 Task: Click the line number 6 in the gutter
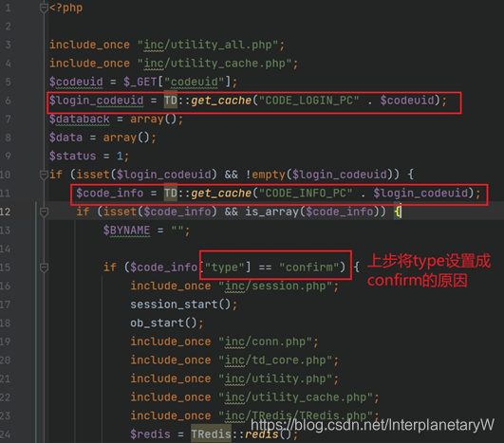coord(8,101)
